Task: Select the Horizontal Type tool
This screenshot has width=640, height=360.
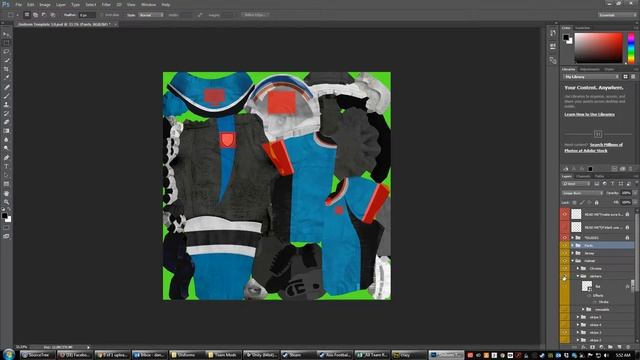Action: [x=6, y=167]
